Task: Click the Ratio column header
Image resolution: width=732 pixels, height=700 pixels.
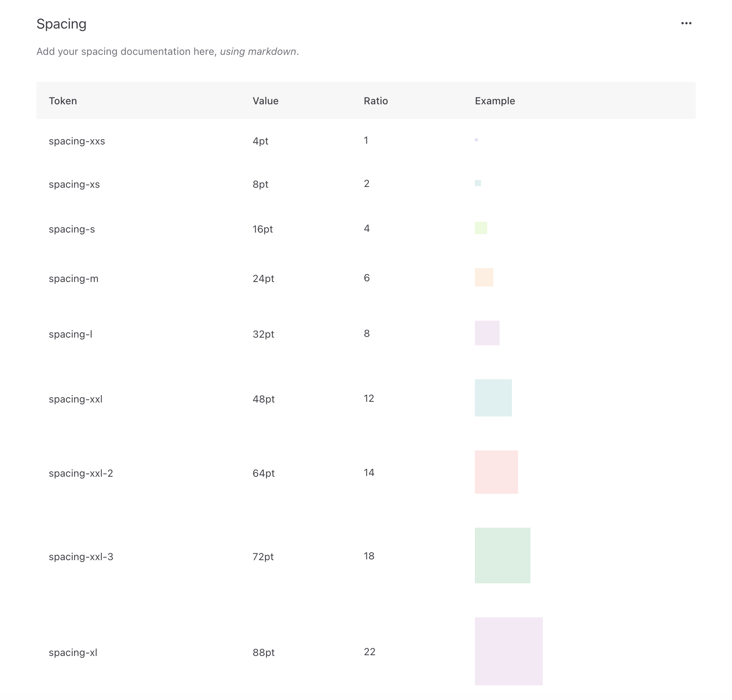Action: [x=376, y=100]
